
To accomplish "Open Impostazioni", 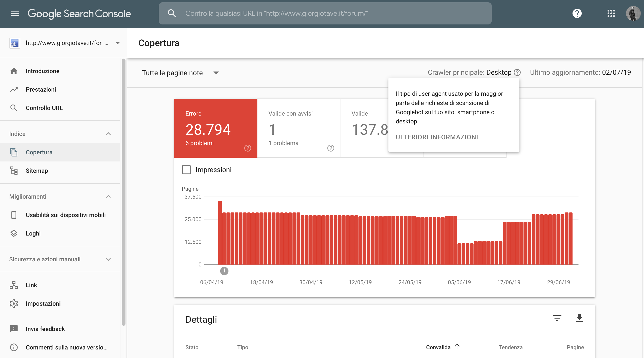I will tap(60, 304).
